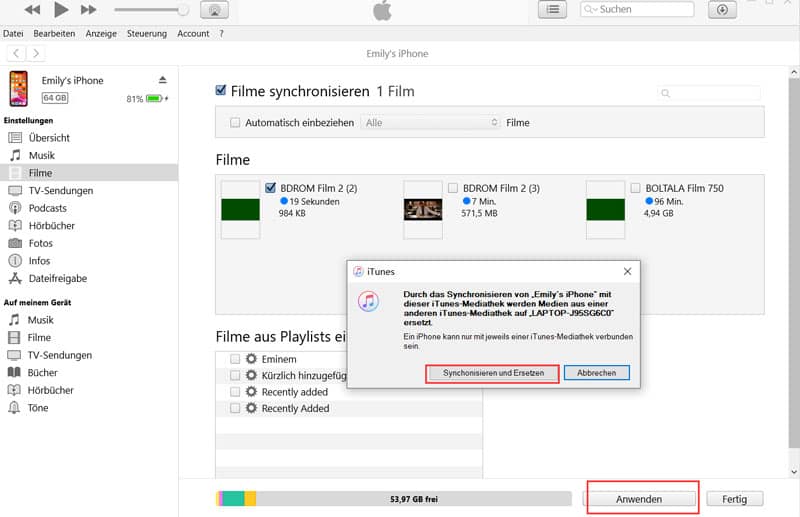This screenshot has height=517, width=800.
Task: Click the scrollbar down arrow
Action: coord(794,472)
